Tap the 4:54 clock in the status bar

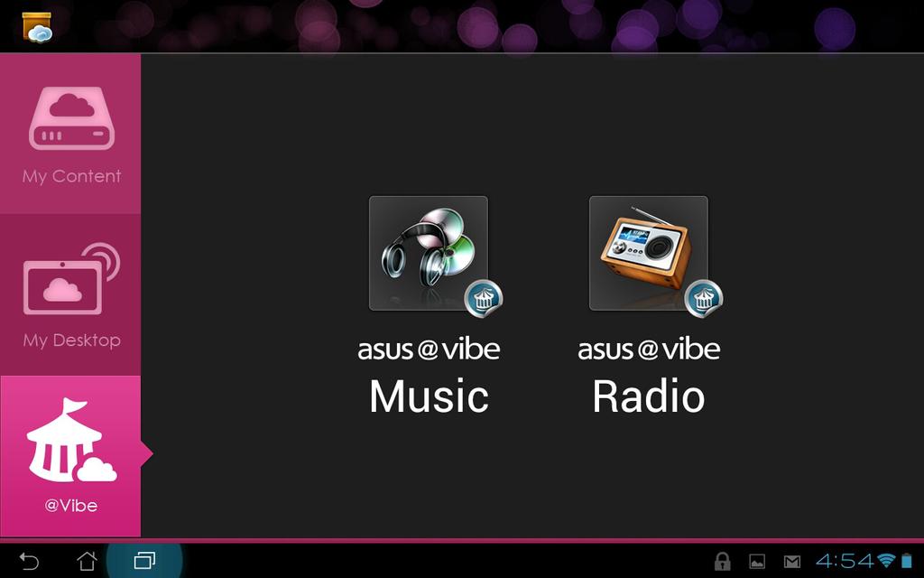click(x=845, y=561)
